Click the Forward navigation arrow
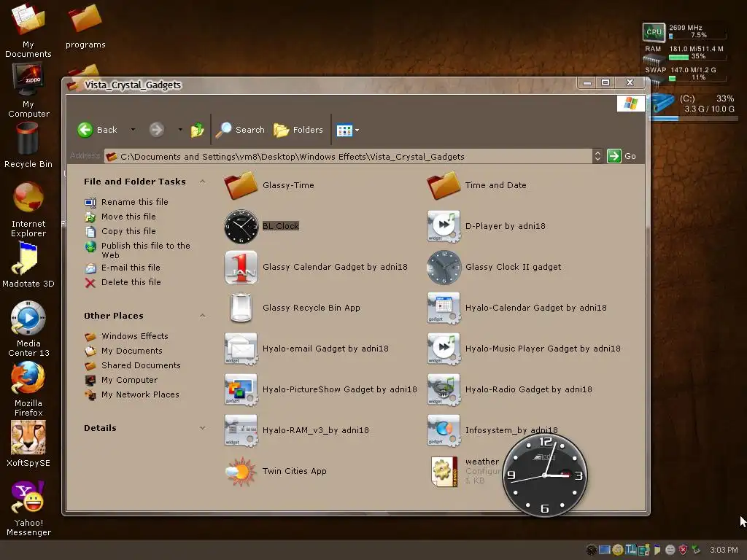Image resolution: width=747 pixels, height=560 pixels. [156, 130]
